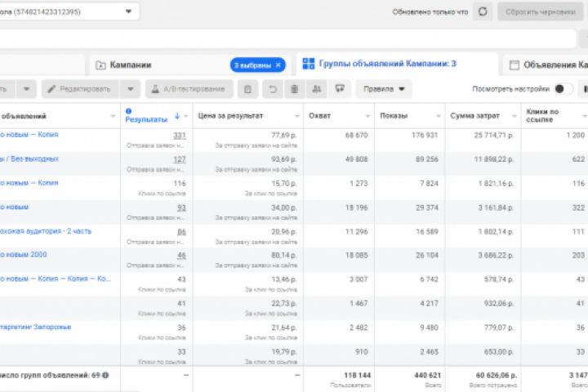Click total spend '60 626,06 р.'
This screenshot has height=392, width=588.
[497, 375]
